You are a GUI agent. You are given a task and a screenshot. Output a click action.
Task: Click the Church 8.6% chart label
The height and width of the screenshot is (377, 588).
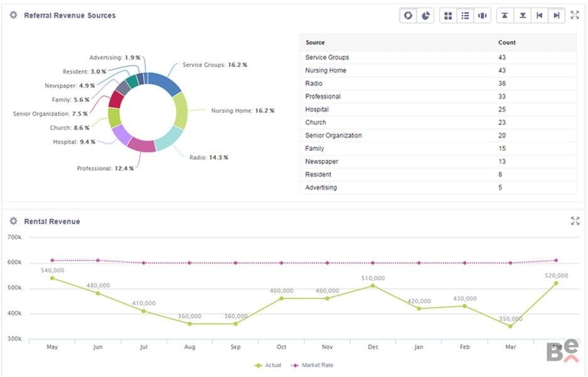coord(70,128)
